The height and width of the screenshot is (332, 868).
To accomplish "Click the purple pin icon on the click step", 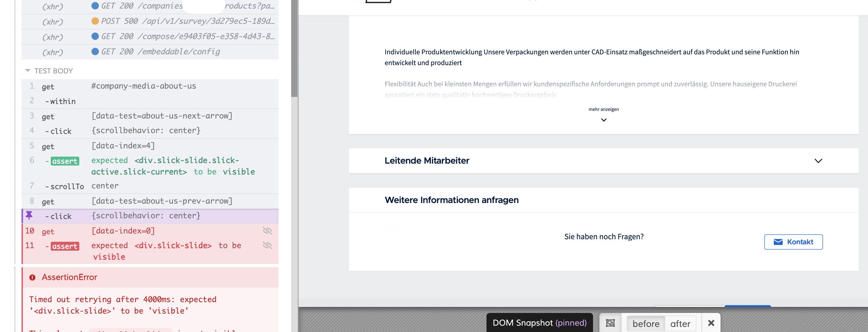I will 29,216.
